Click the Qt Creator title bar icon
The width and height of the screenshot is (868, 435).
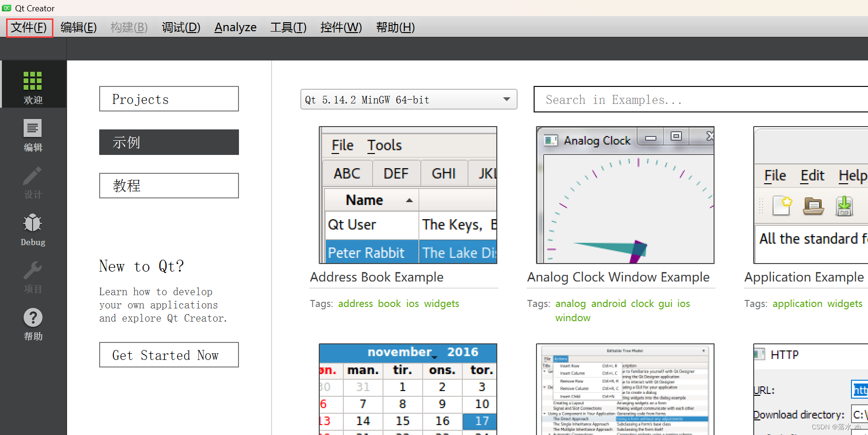pyautogui.click(x=7, y=8)
